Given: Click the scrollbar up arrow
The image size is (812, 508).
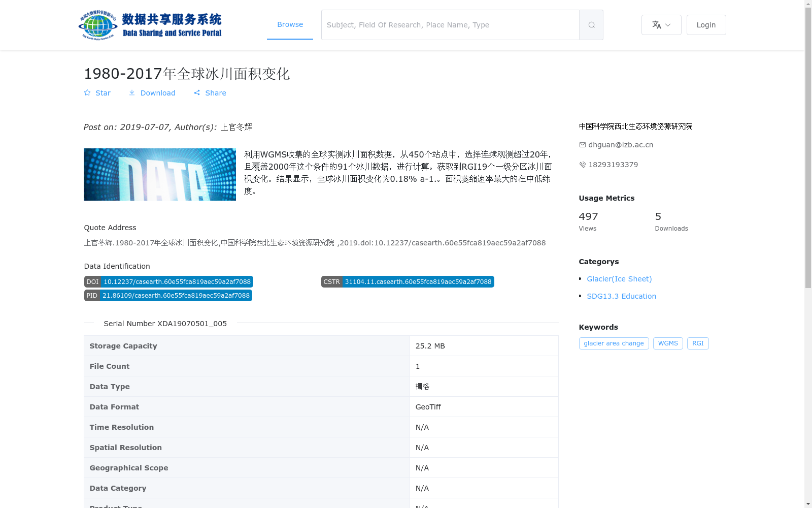Looking at the screenshot, I should (808, 4).
